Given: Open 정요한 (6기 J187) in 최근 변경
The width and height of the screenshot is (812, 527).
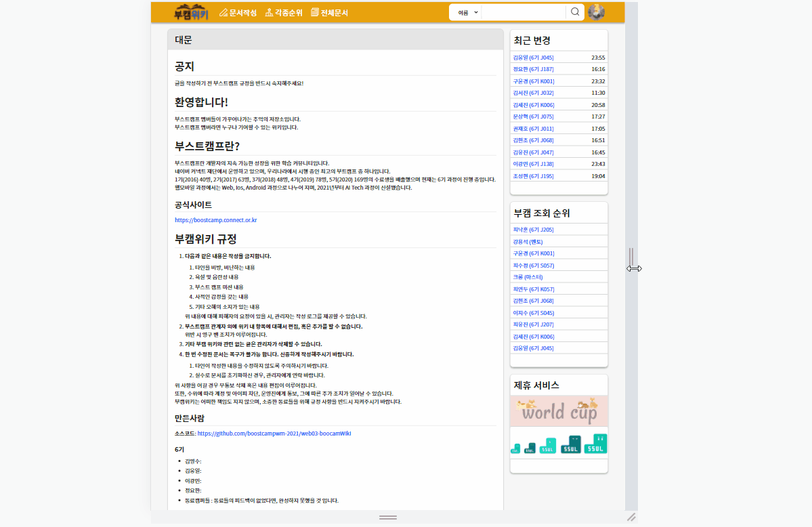Looking at the screenshot, I should point(533,69).
